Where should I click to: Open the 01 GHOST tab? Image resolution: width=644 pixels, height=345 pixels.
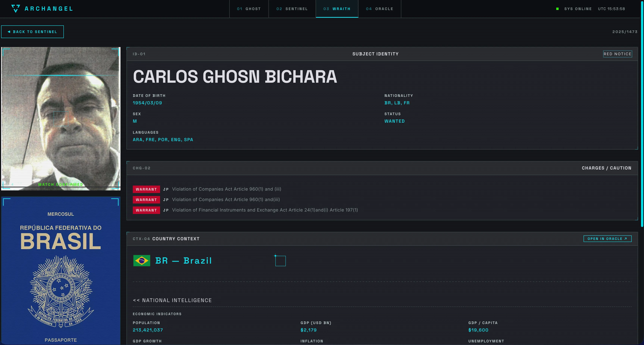[x=249, y=9]
